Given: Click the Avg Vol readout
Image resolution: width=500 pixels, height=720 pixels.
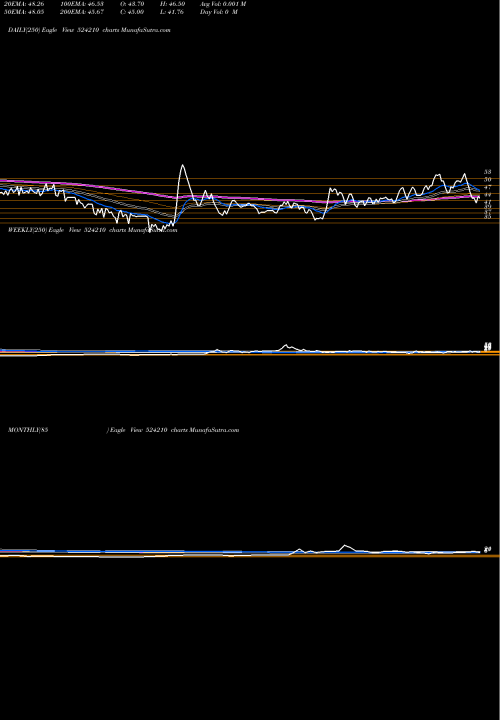Looking at the screenshot, I should click(223, 4).
